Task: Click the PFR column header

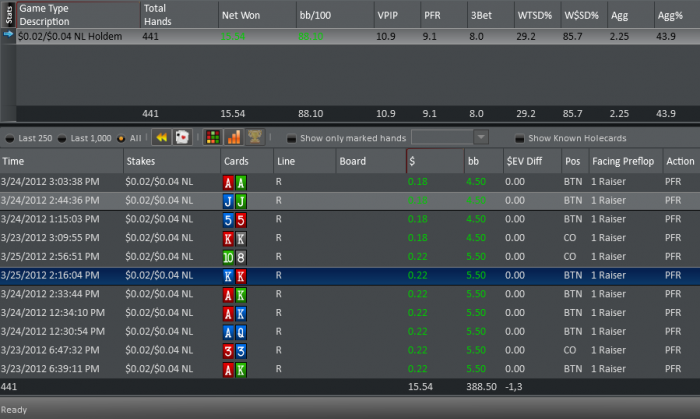Action: tap(444, 15)
